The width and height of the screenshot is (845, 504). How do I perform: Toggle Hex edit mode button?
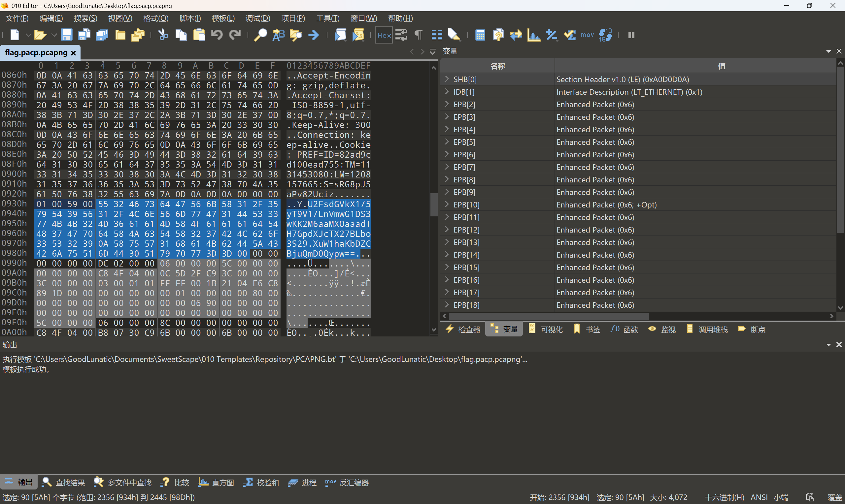(384, 35)
